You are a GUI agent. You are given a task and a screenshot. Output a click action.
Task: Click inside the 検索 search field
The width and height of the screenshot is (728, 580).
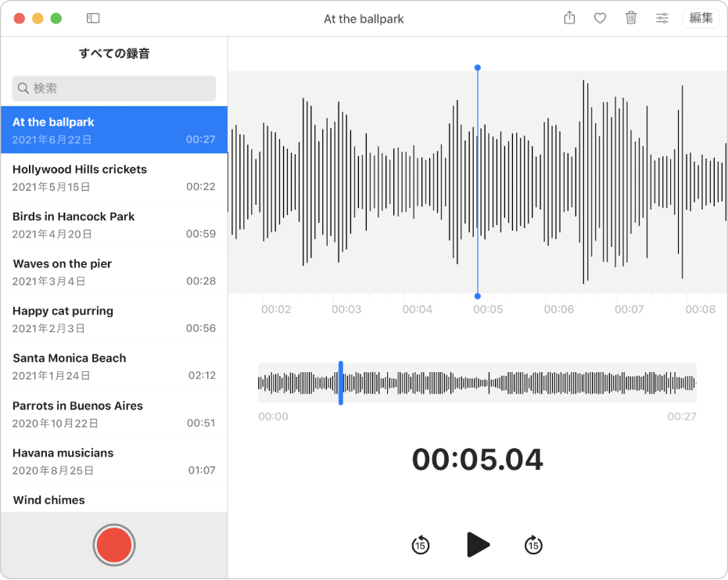(x=114, y=88)
